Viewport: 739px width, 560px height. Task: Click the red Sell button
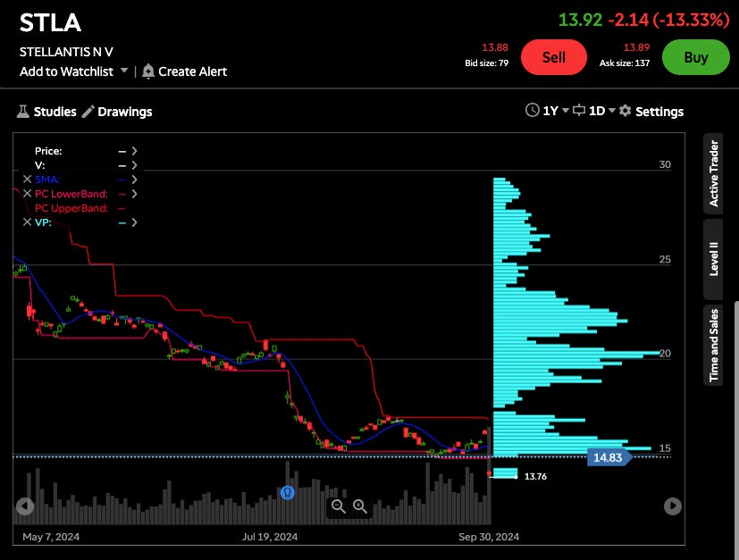click(x=554, y=57)
